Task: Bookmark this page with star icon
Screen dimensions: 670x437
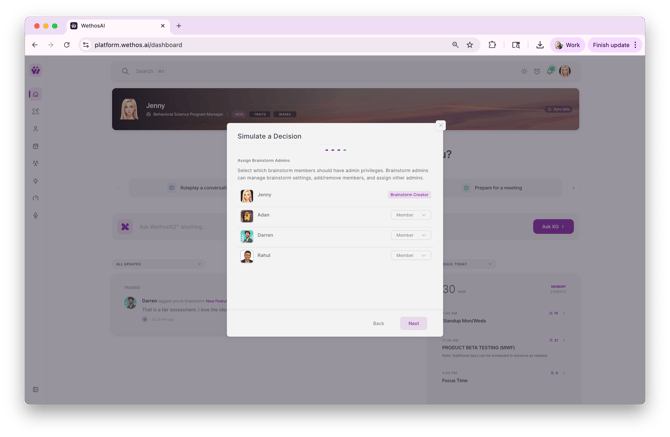Action: click(x=470, y=45)
